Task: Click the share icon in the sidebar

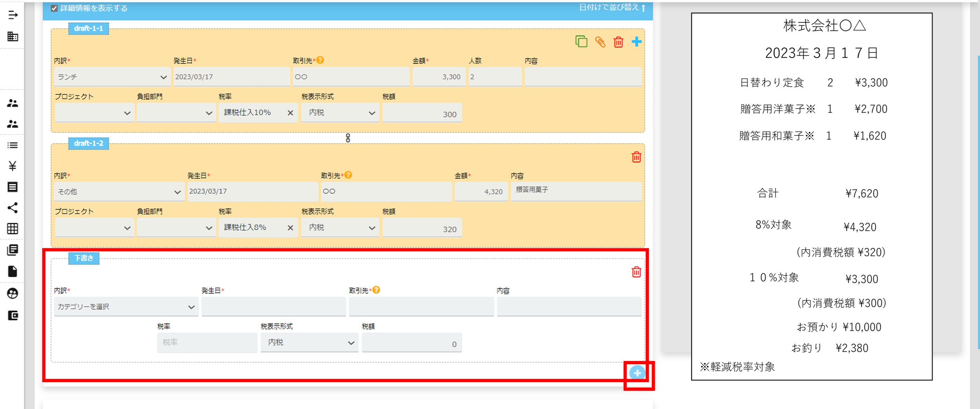Action: (13, 208)
